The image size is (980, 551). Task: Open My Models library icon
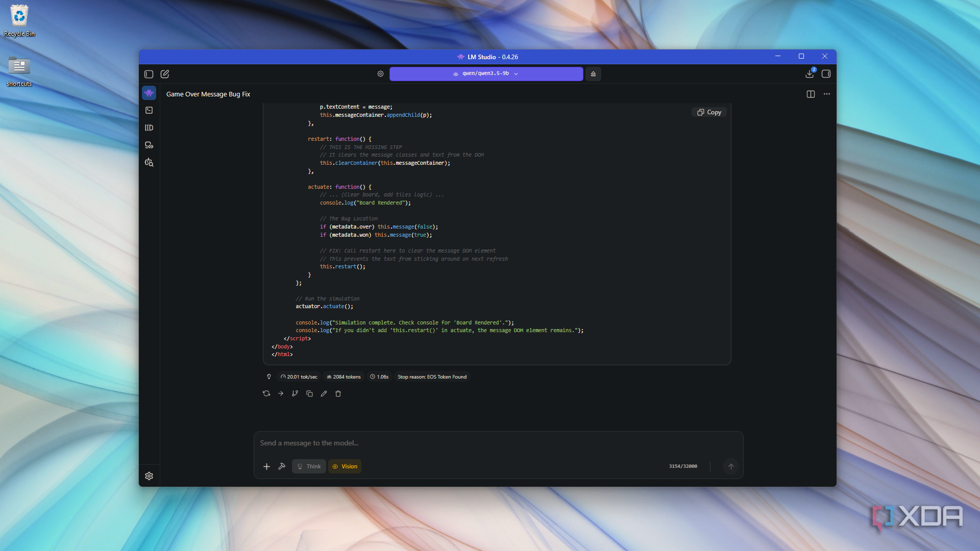(x=149, y=128)
